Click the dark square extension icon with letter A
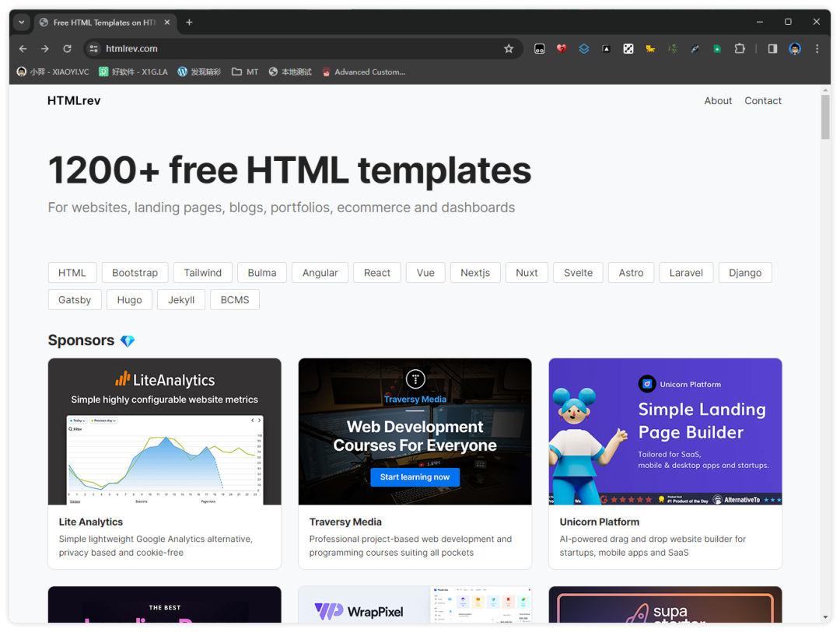The height and width of the screenshot is (632, 840). (x=606, y=49)
